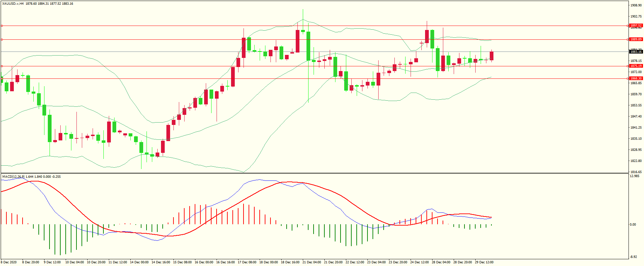Click the 15 Dec 08:00 time label
644x266 pixels.
tap(182, 262)
